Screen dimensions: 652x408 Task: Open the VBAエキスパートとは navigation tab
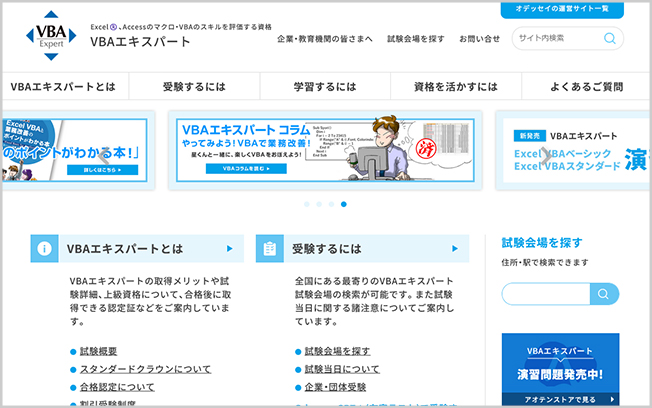tap(64, 87)
